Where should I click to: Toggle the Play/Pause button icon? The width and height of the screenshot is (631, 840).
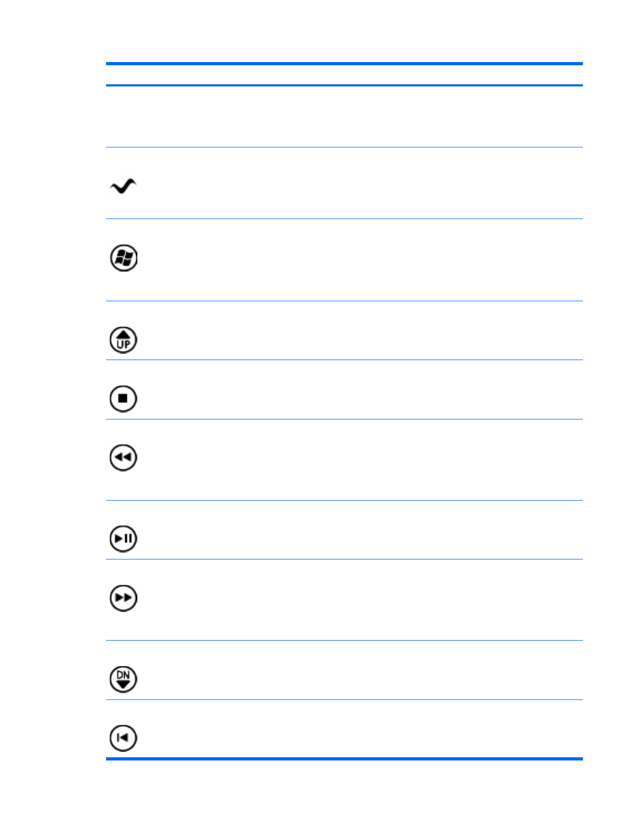[123, 538]
